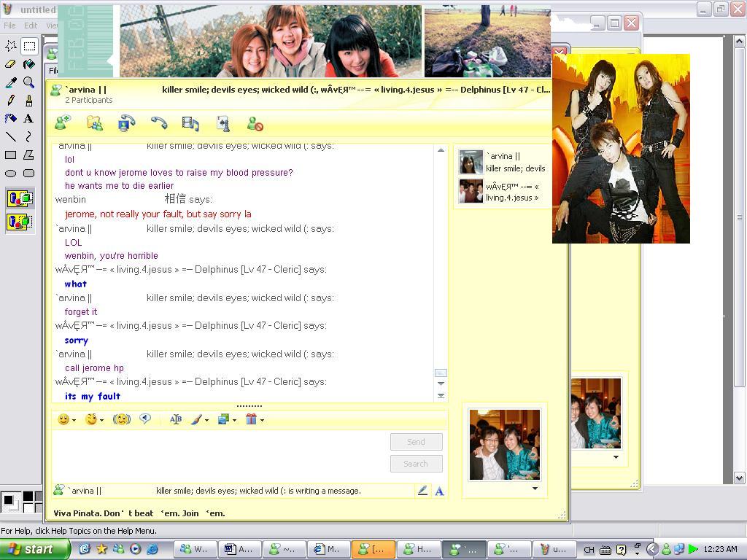Open the activities film-and-music icon
The height and width of the screenshot is (560, 747).
click(x=190, y=124)
